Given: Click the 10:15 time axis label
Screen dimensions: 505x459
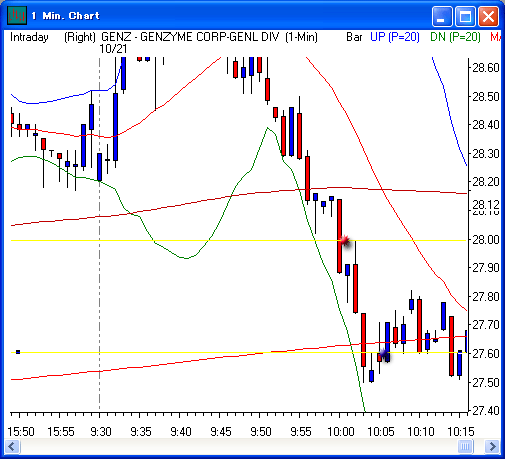Looking at the screenshot, I should point(461,432).
